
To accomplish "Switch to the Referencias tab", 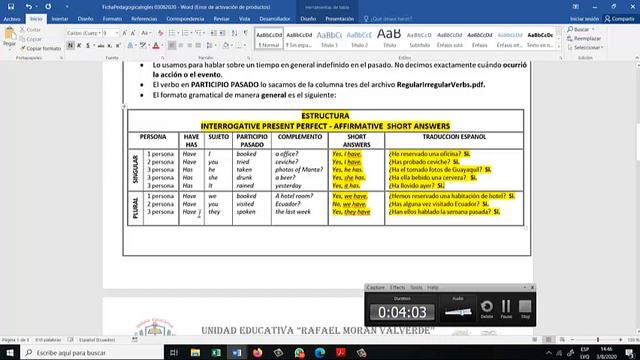I will click(x=144, y=19).
